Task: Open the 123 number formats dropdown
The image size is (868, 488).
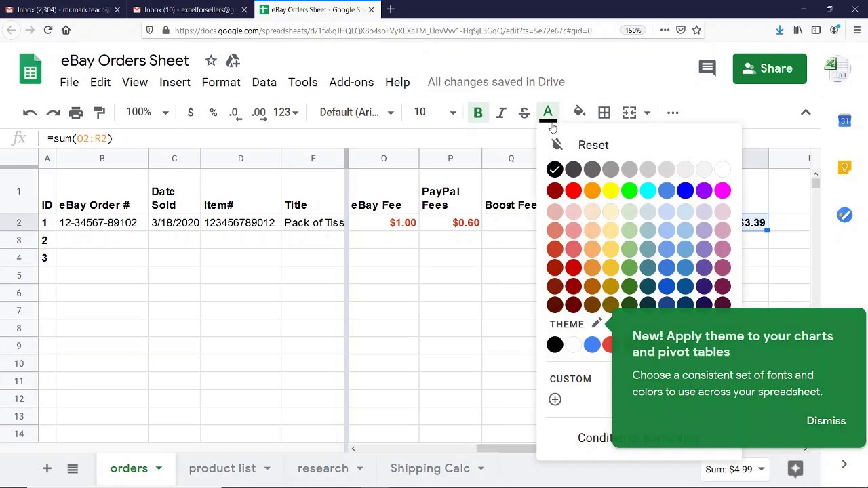Action: click(x=285, y=113)
